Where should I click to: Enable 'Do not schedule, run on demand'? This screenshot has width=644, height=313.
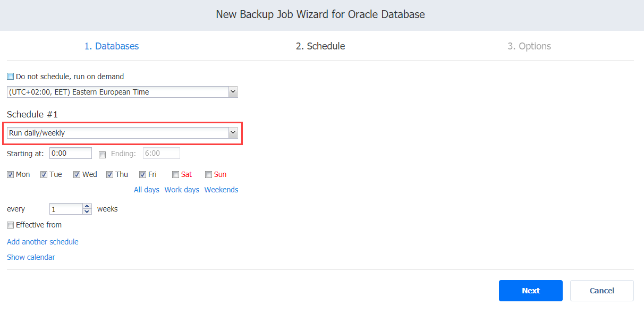coord(10,77)
